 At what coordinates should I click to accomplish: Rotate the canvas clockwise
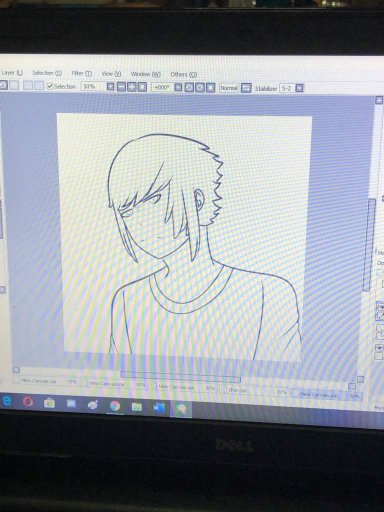point(200,88)
